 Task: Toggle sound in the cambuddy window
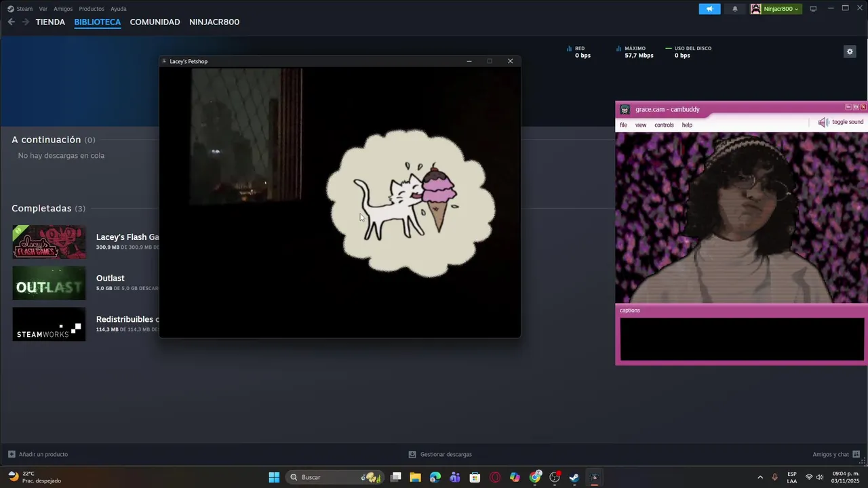841,122
